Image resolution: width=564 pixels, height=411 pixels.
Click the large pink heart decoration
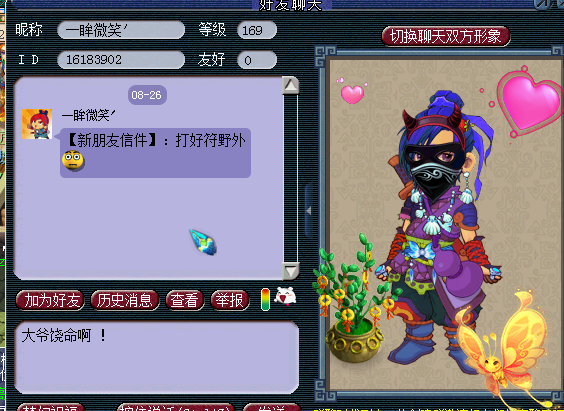[530, 101]
